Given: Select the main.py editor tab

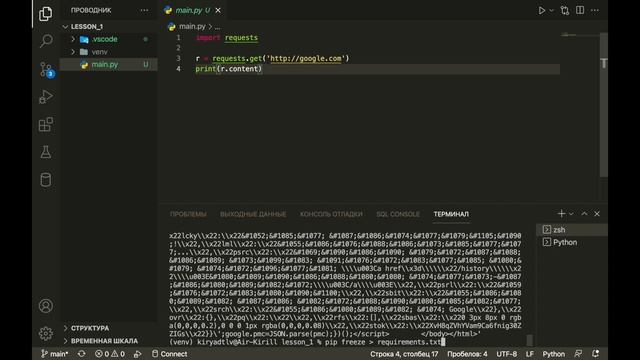Looking at the screenshot, I should pos(192,10).
